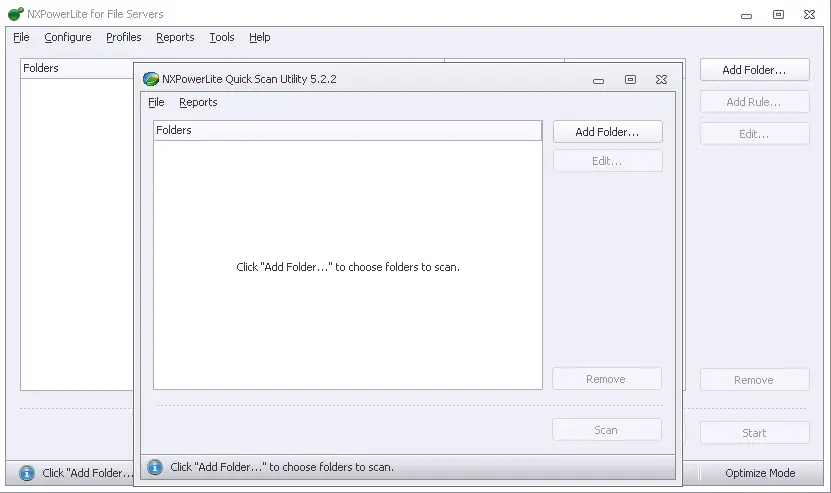Viewport: 831px width, 493px height.
Task: Minimize the NXPowerLite for File Servers window
Action: click(746, 16)
